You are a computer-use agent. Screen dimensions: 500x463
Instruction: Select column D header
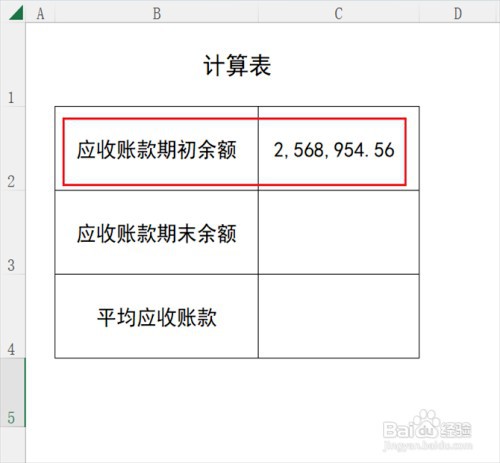click(x=459, y=13)
